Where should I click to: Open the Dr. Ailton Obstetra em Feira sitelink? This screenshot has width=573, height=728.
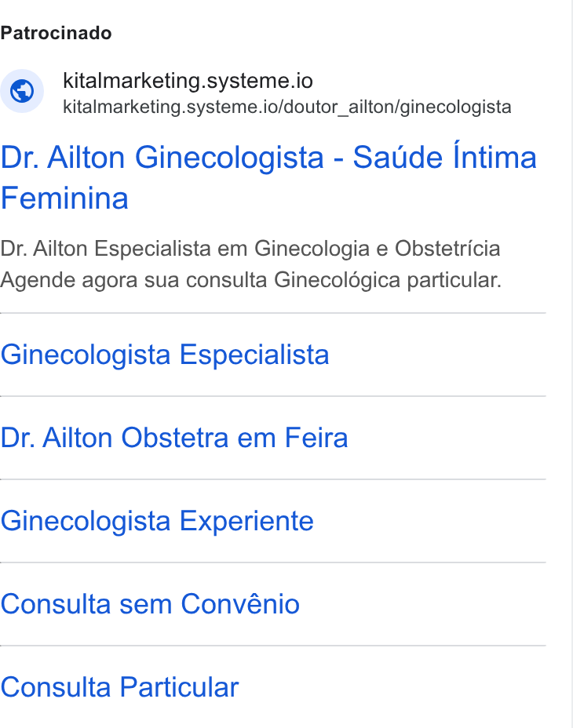173,438
